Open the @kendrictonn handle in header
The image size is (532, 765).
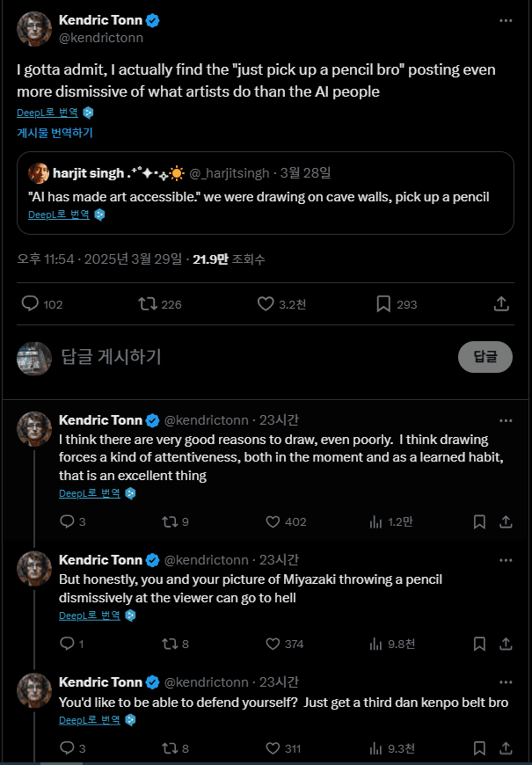(100, 38)
